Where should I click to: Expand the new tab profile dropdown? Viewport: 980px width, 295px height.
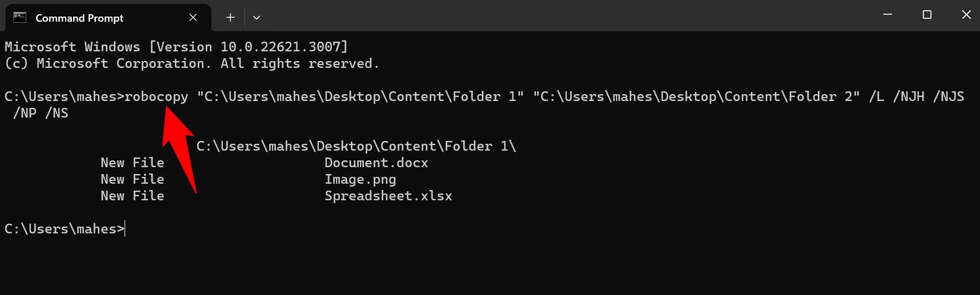coord(257,18)
